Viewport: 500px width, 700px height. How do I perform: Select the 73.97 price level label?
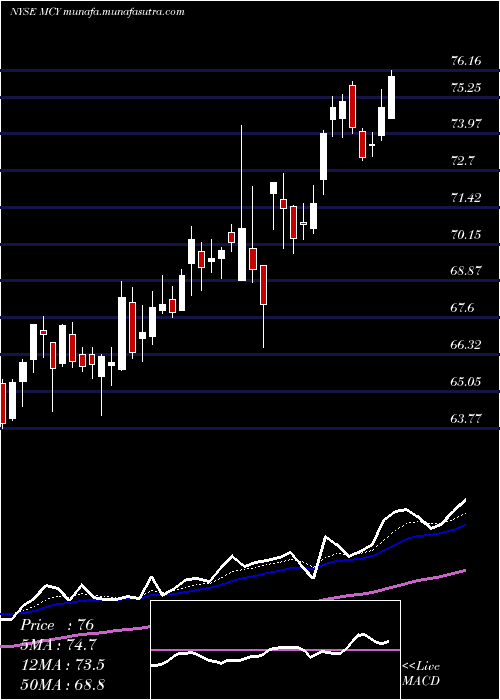coord(466,124)
